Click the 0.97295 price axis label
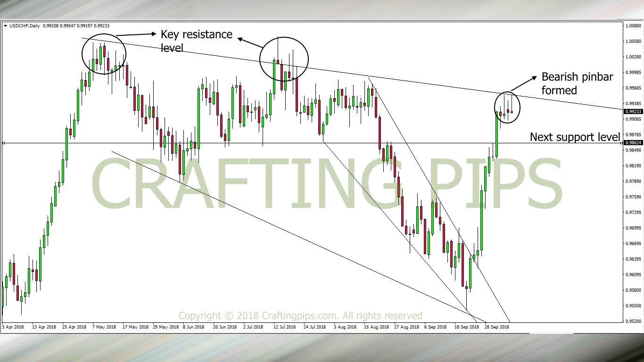This screenshot has width=644, height=362. [633, 213]
